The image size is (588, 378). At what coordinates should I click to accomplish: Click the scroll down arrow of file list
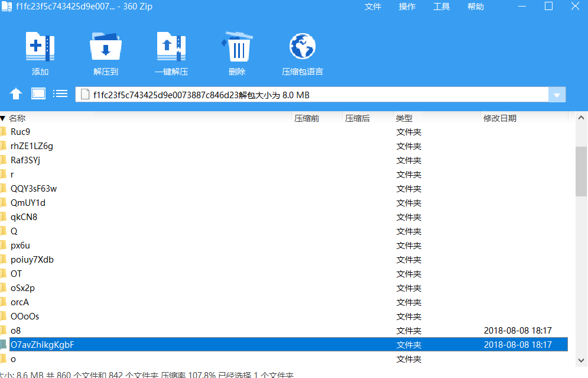click(581, 360)
